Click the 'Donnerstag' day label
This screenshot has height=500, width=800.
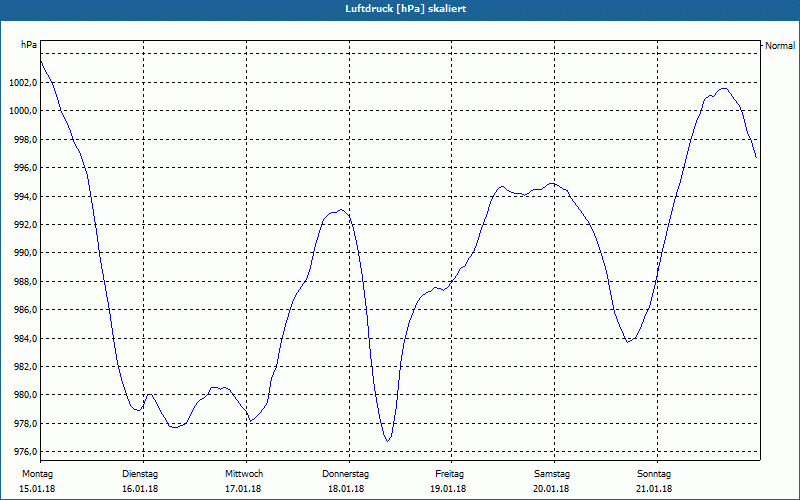[345, 474]
